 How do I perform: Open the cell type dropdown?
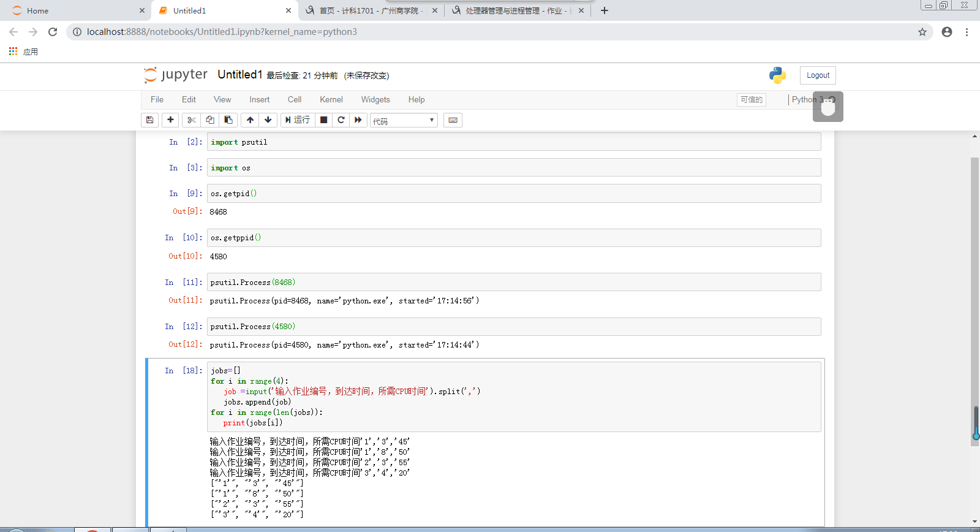[404, 121]
